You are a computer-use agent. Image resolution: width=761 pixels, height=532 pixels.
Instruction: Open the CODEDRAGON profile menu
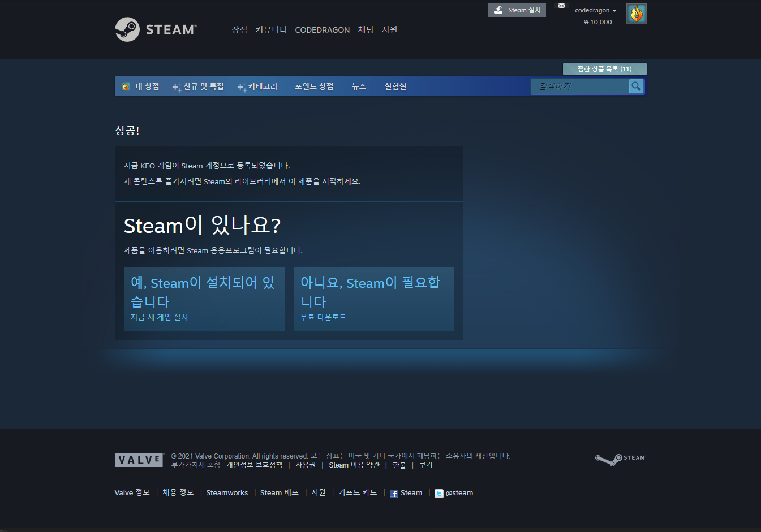coord(323,30)
